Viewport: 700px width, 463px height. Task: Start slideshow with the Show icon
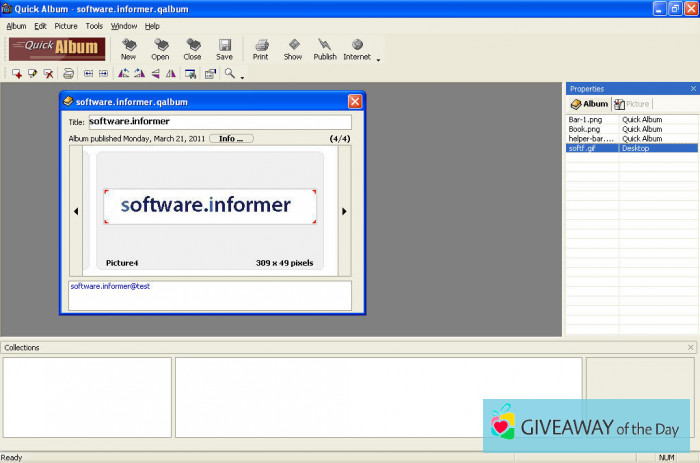pyautogui.click(x=292, y=48)
